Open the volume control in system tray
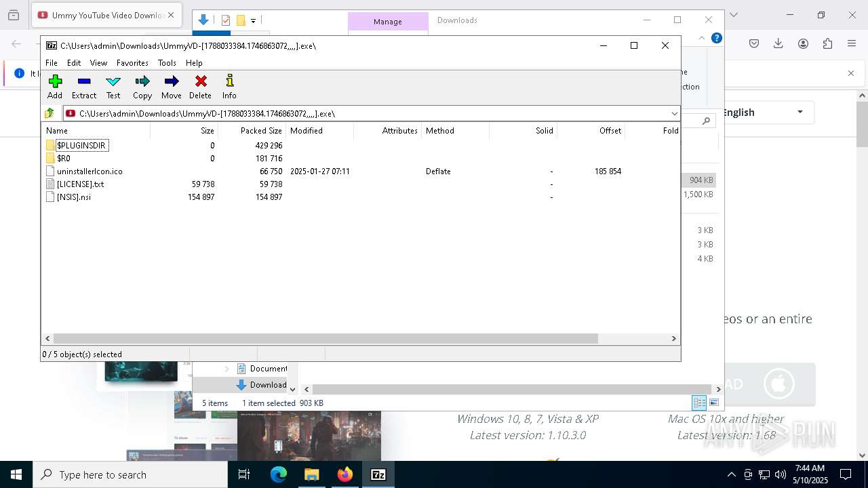This screenshot has width=868, height=488. point(781,474)
